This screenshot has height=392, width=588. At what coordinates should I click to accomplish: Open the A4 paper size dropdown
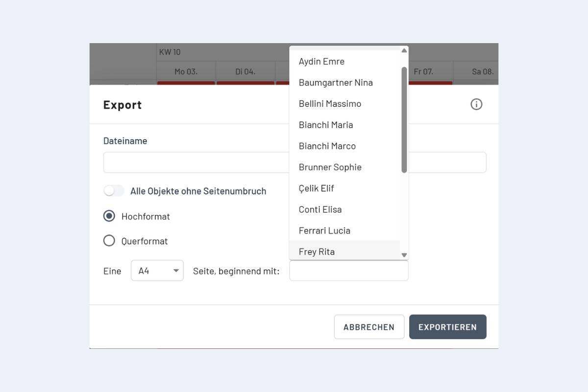point(157,270)
